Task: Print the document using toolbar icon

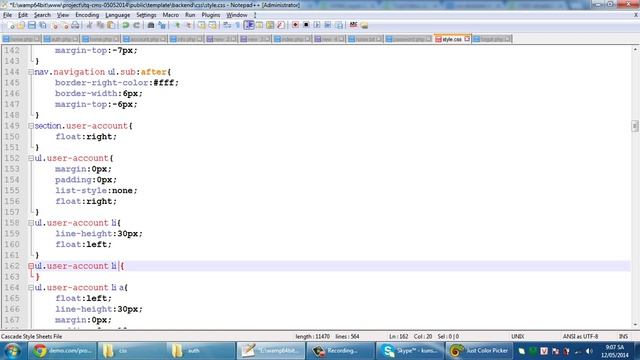Action: (x=76, y=25)
